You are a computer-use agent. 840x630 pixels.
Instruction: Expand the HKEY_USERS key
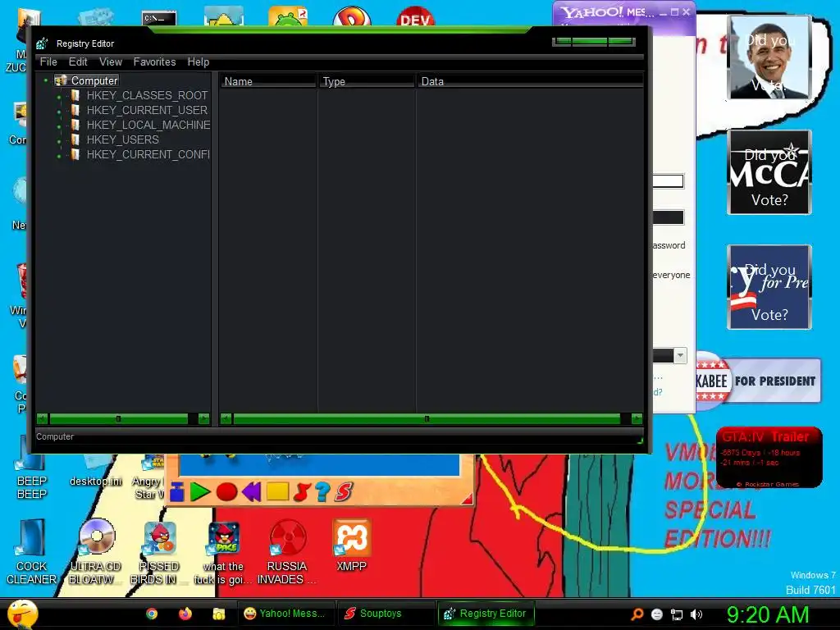point(59,140)
